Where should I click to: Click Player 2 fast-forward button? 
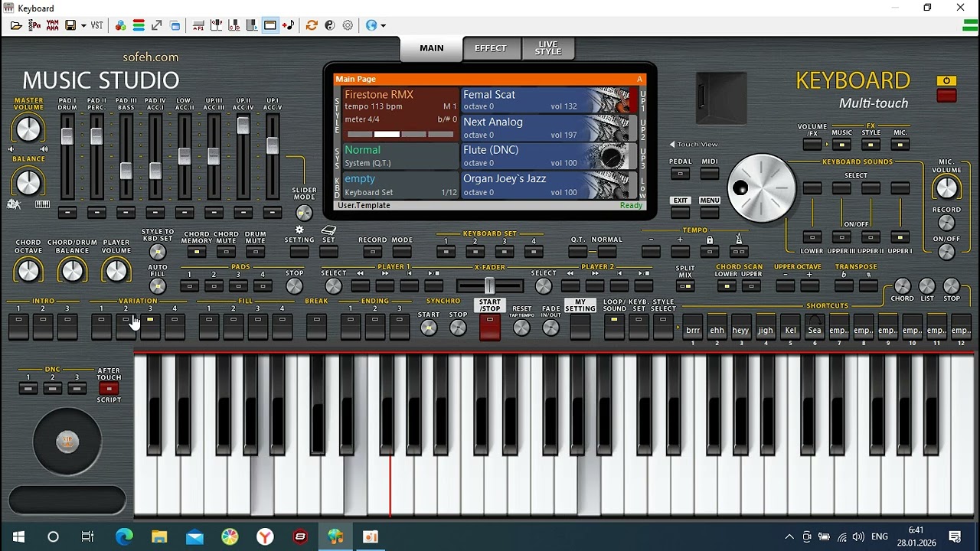[595, 286]
